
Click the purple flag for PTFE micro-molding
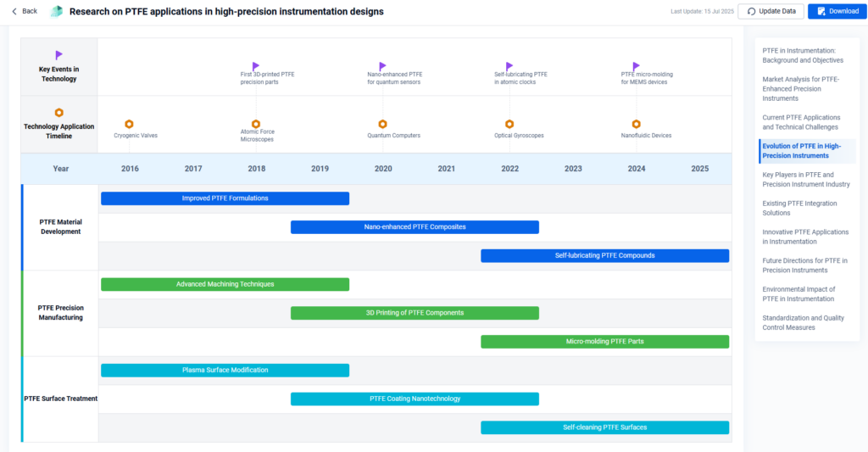point(636,66)
